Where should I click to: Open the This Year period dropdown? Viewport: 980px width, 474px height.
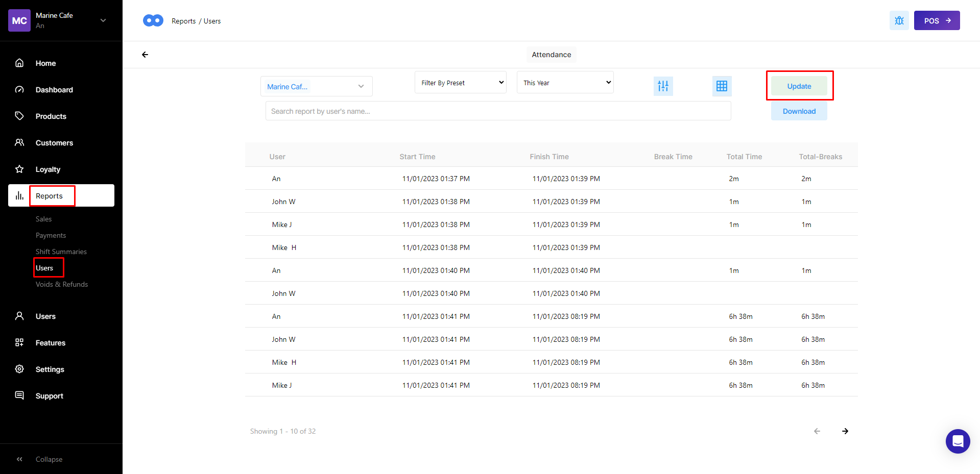click(565, 83)
